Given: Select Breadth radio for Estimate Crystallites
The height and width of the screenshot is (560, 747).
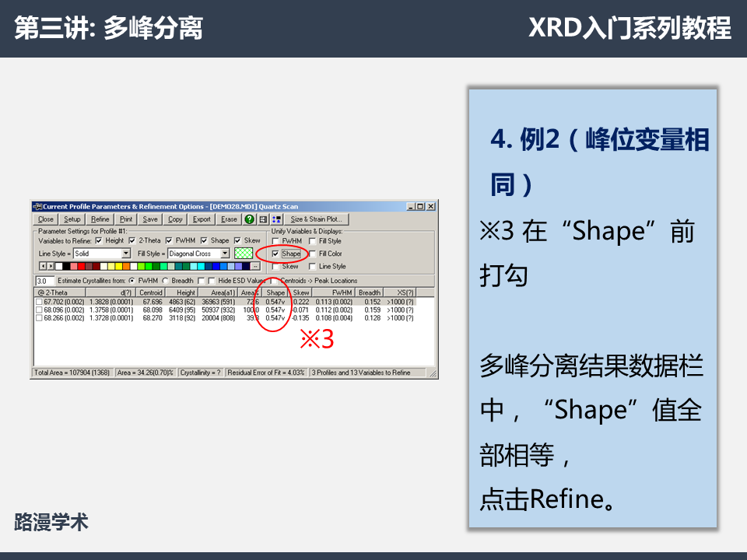Looking at the screenshot, I should pos(165,281).
